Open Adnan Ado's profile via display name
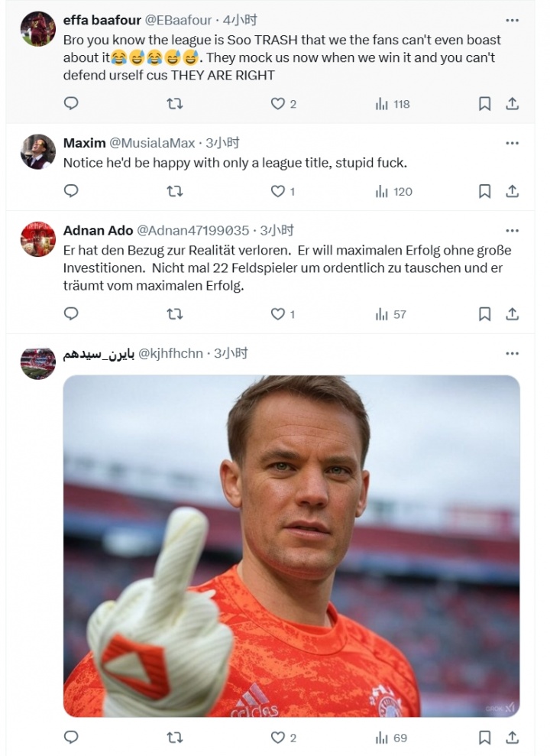This screenshot has width=550, height=756. [x=98, y=230]
